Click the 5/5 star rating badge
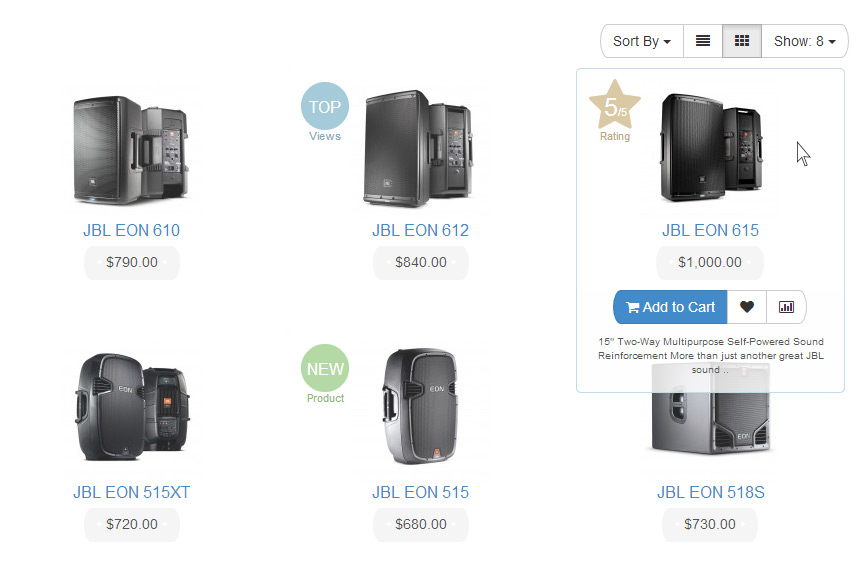 pos(615,106)
